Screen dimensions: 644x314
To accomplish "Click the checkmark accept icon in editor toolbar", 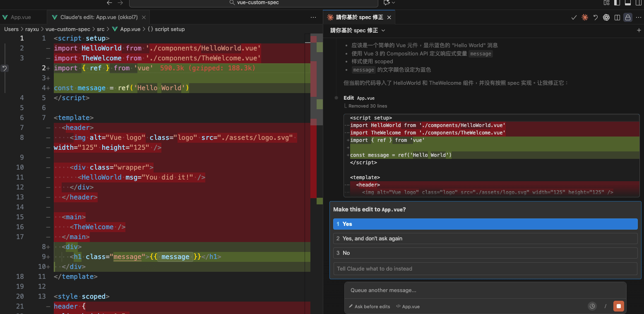I will (574, 17).
